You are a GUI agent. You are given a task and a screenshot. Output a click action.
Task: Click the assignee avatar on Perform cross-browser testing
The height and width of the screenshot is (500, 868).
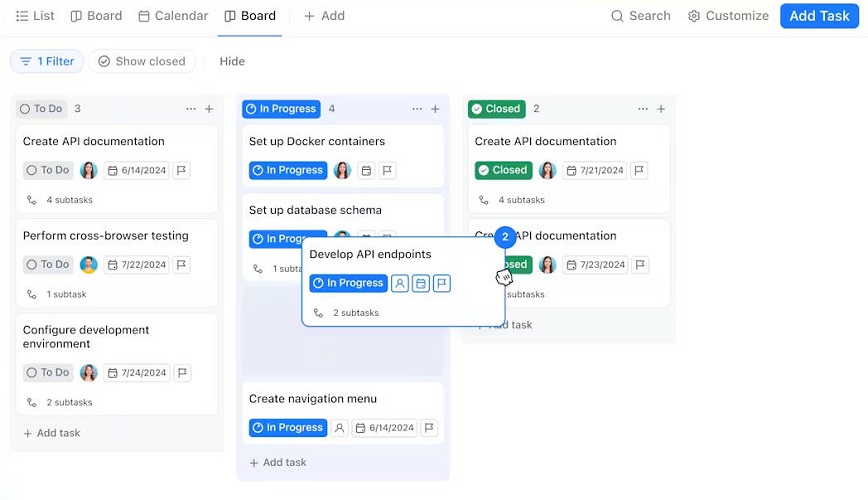89,265
